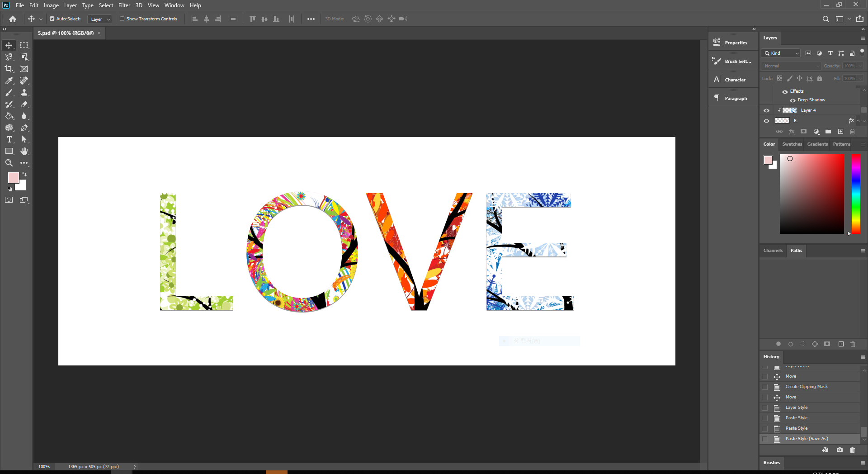Viewport: 868px width, 474px height.
Task: Enable Show Transform Controls checkbox
Action: (x=122, y=19)
